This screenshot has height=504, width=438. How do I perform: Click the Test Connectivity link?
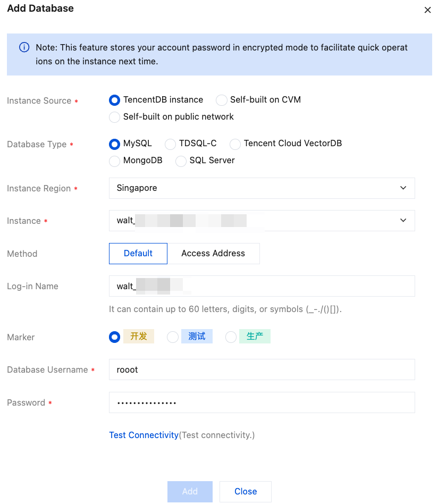144,435
